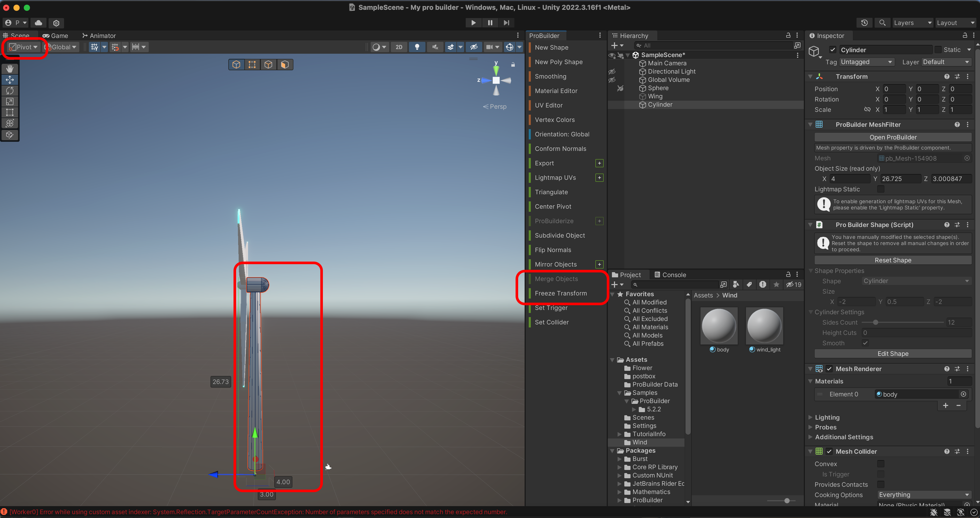
Task: Select the wind_light material thumbnail
Action: pyautogui.click(x=764, y=326)
